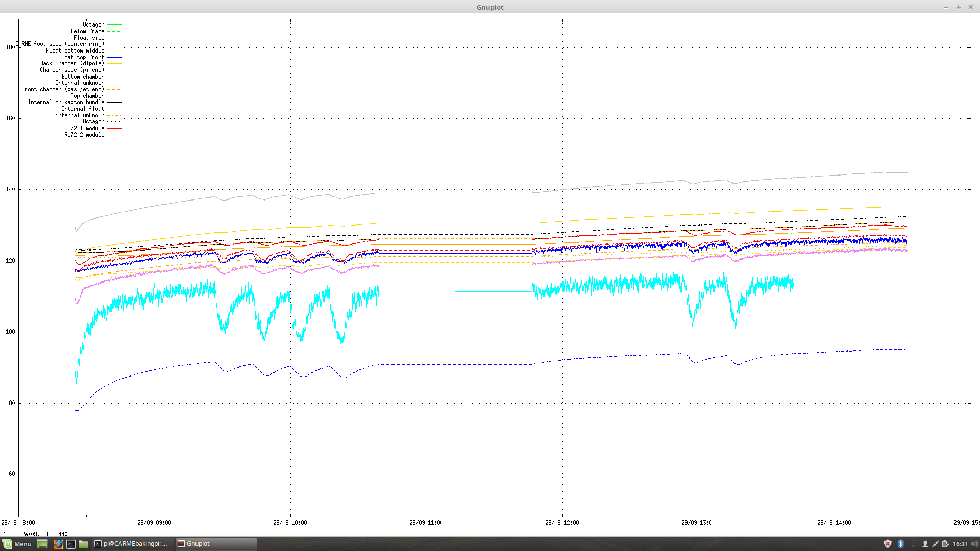This screenshot has width=980, height=551.
Task: Switch to the pi@CARMEbakingpi terminal window
Action: (x=132, y=544)
